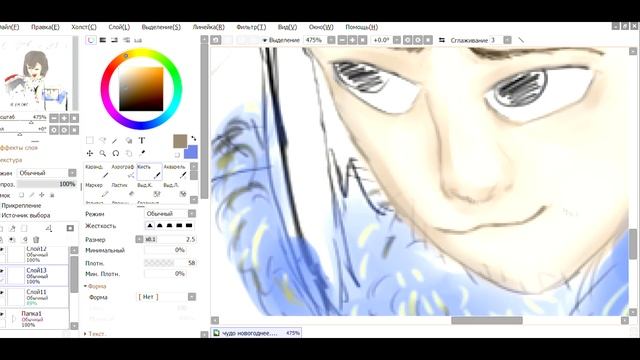Open the Выделение menu

(x=161, y=27)
